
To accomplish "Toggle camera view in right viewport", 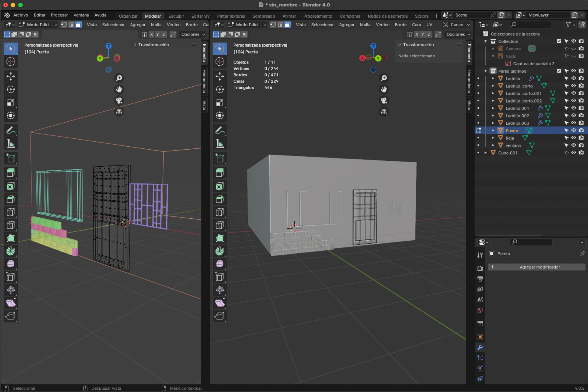I will pos(384,100).
